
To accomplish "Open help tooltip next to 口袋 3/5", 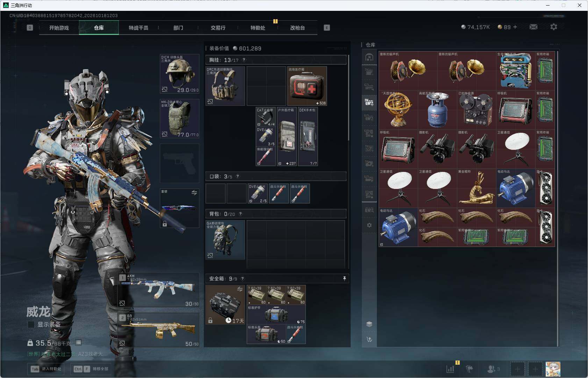I will click(238, 176).
